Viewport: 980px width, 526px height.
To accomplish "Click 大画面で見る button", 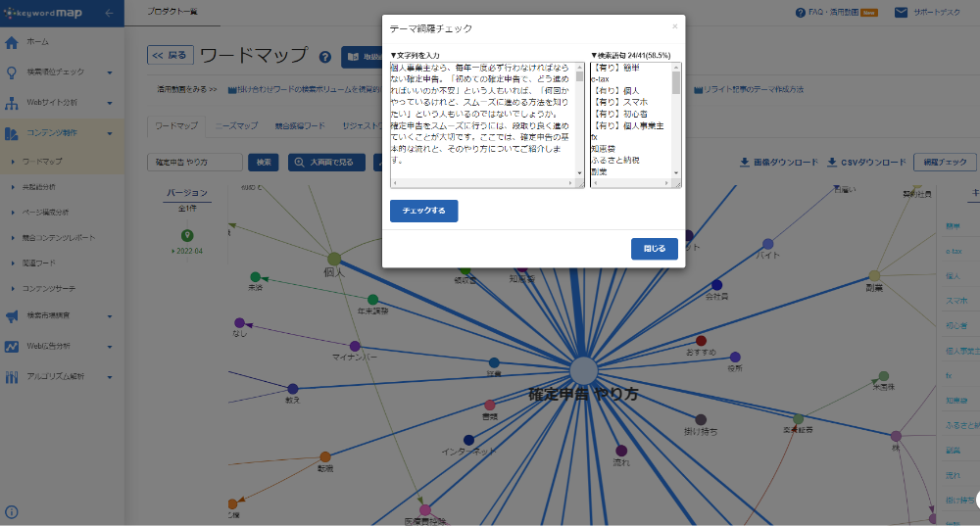I will pos(327,163).
